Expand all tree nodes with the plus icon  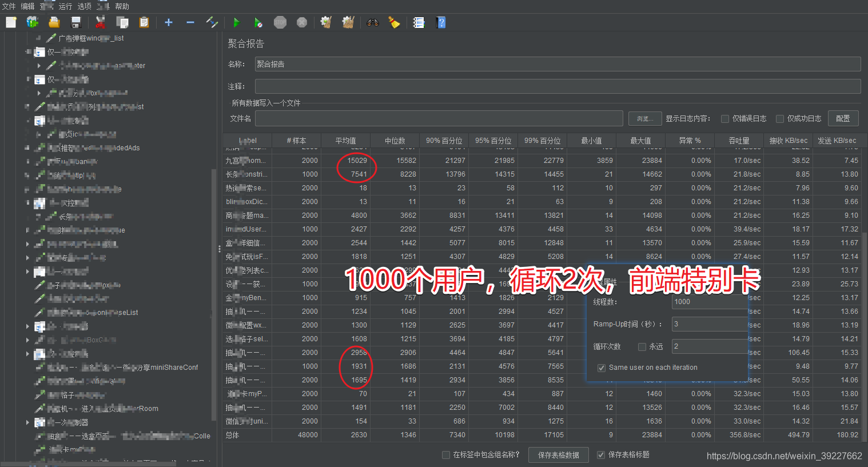(168, 22)
